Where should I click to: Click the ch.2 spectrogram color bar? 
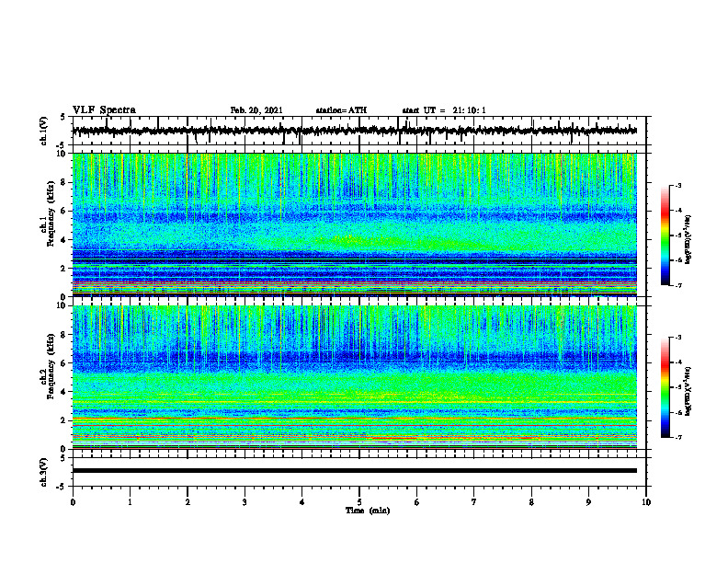pos(665,387)
